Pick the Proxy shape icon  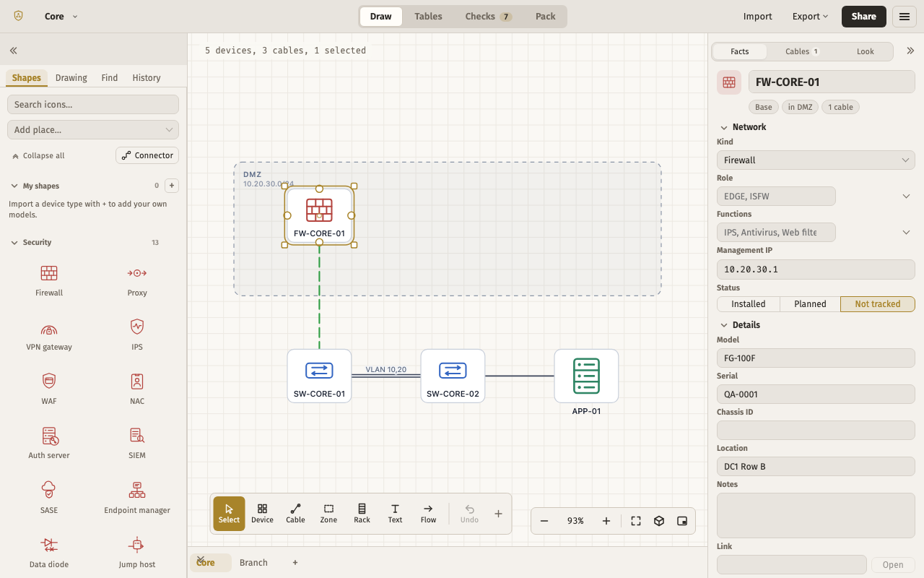[x=137, y=273]
